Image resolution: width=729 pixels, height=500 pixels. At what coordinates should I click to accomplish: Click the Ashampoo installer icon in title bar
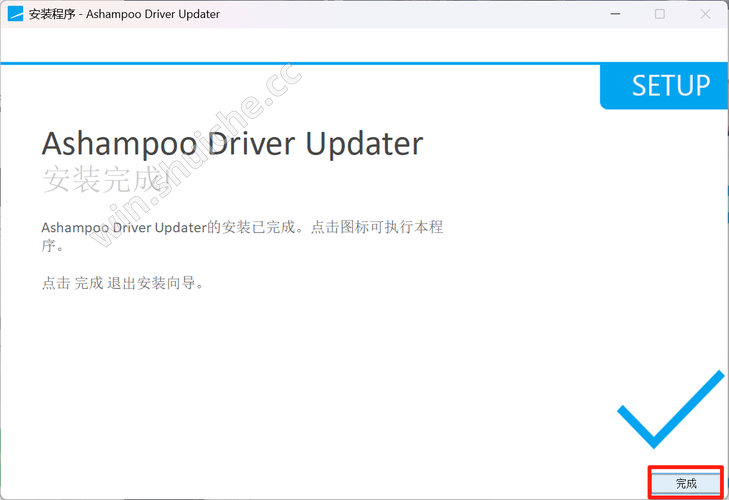15,14
